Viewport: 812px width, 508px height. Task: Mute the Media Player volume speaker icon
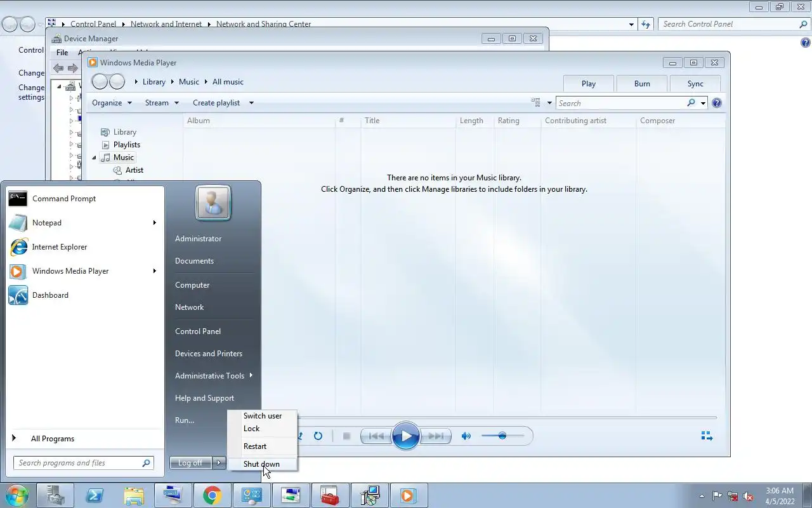point(466,436)
